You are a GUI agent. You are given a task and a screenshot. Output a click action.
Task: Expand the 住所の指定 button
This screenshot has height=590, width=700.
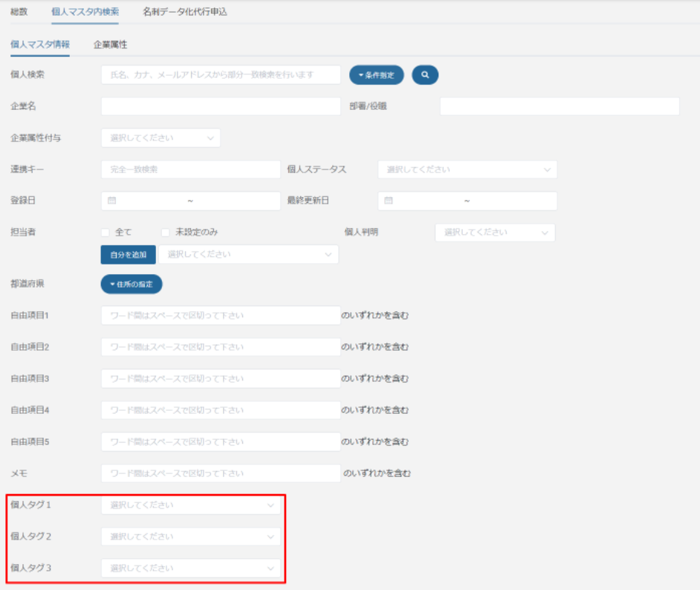[x=132, y=284]
